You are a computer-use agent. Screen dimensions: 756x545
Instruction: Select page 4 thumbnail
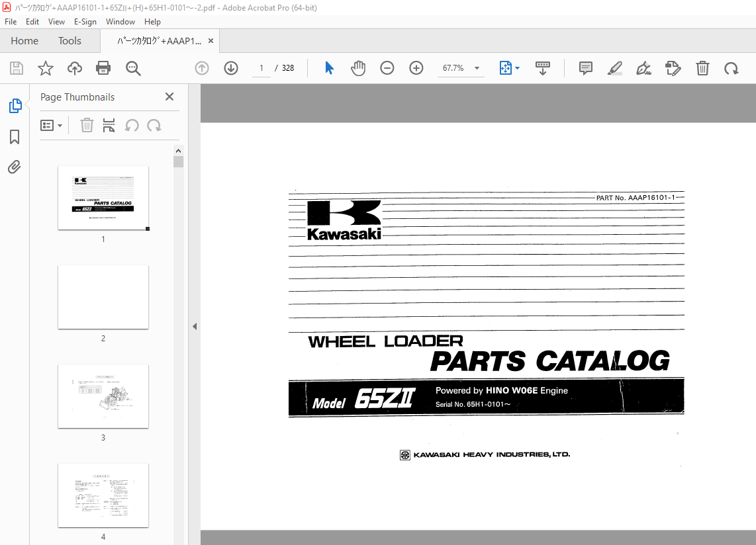point(103,495)
